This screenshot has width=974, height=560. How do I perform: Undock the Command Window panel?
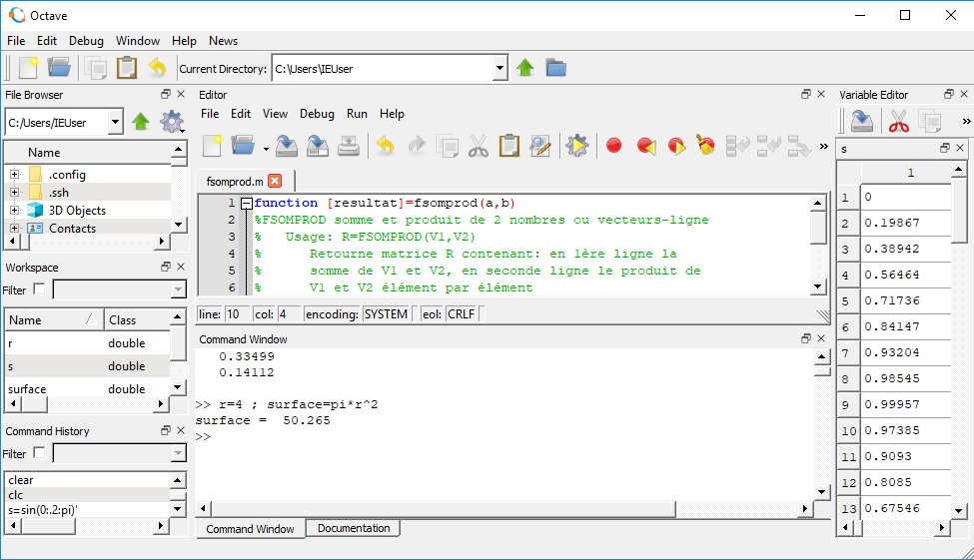click(806, 338)
